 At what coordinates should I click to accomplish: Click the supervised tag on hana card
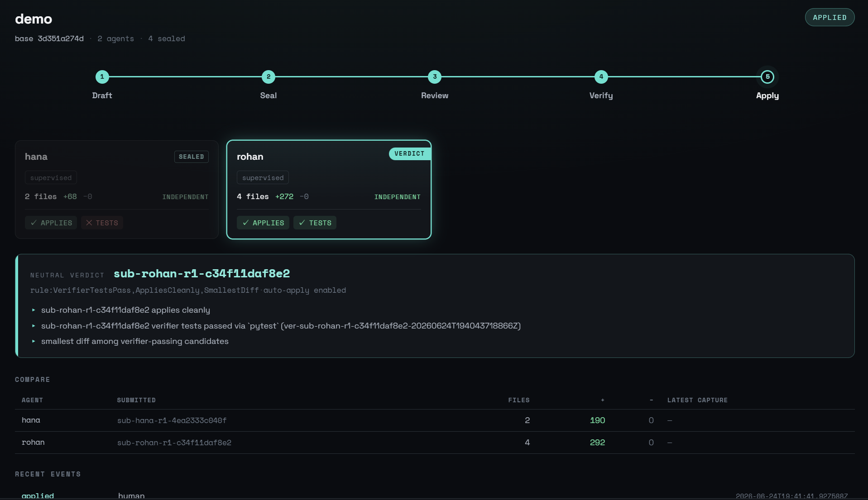(x=51, y=178)
